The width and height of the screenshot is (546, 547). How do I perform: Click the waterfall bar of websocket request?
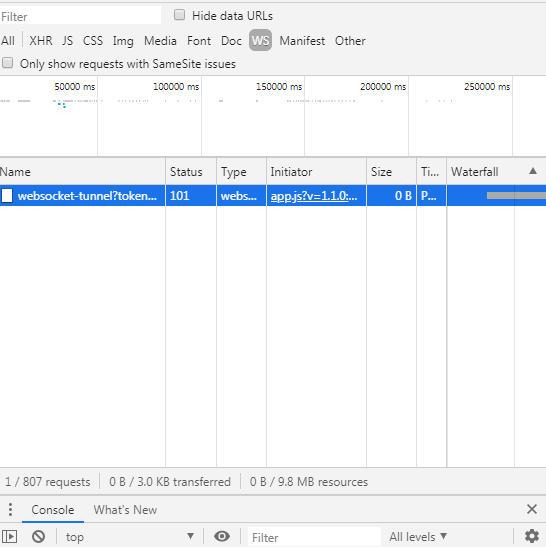516,196
